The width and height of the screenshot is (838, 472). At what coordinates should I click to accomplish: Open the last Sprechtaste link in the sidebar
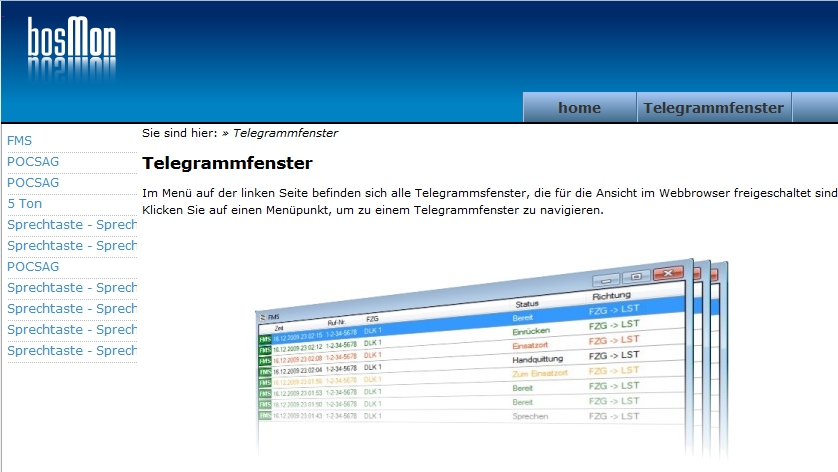pyautogui.click(x=72, y=351)
